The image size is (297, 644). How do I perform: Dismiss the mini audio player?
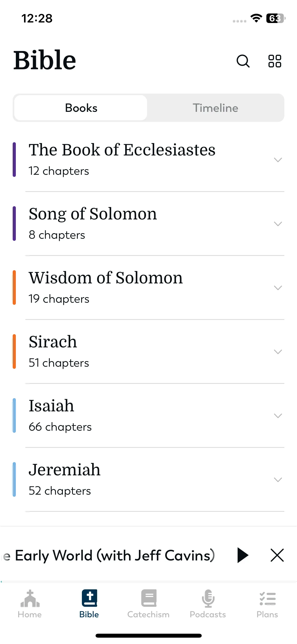click(x=277, y=555)
